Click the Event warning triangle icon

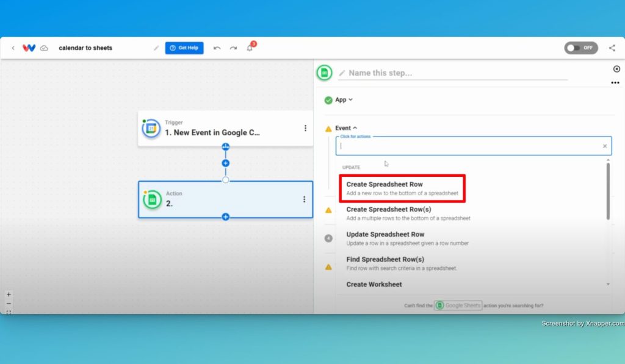[328, 129]
